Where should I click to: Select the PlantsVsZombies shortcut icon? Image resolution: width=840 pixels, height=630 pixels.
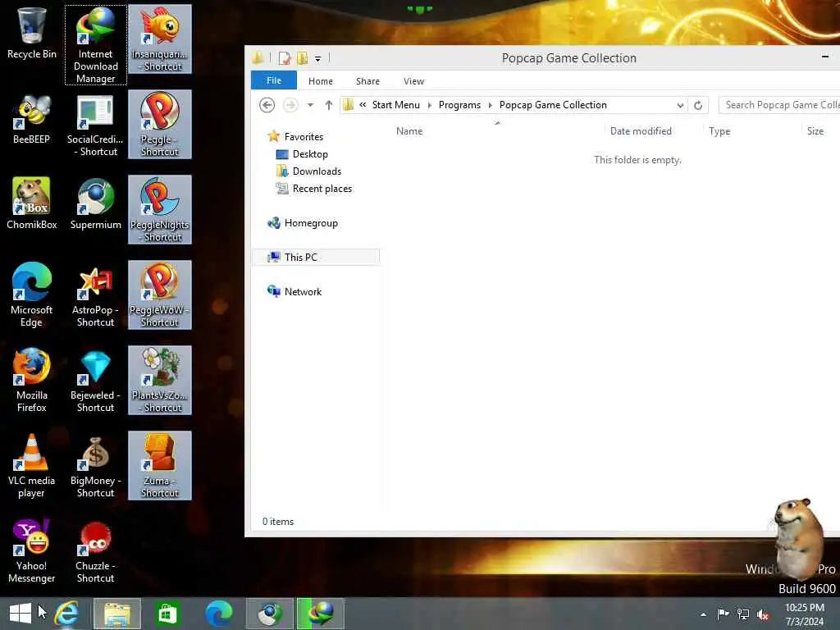pos(160,380)
